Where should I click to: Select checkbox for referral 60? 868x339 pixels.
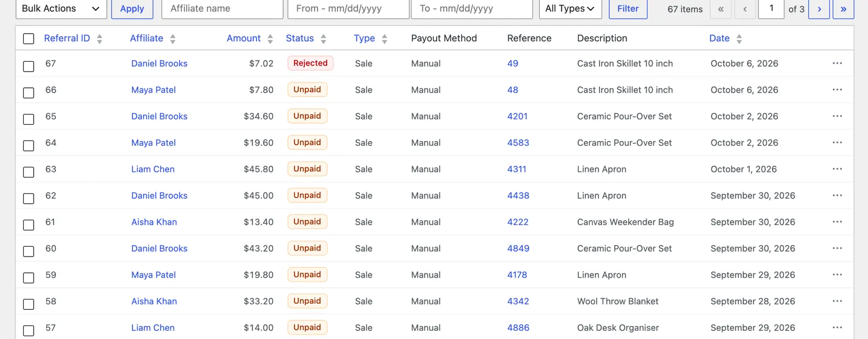point(29,251)
